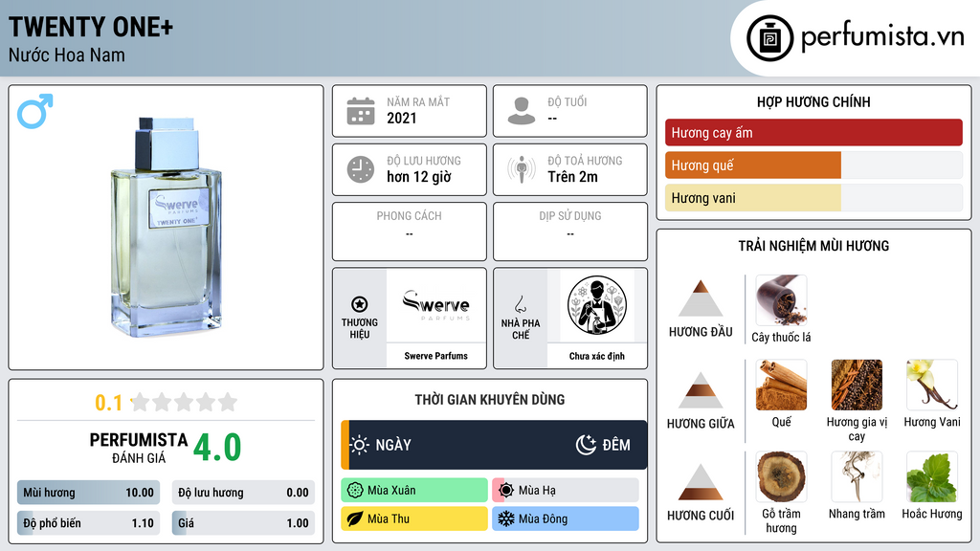Click the calendar icon beside Năm ra mắt
The width and height of the screenshot is (980, 551).
tap(361, 111)
